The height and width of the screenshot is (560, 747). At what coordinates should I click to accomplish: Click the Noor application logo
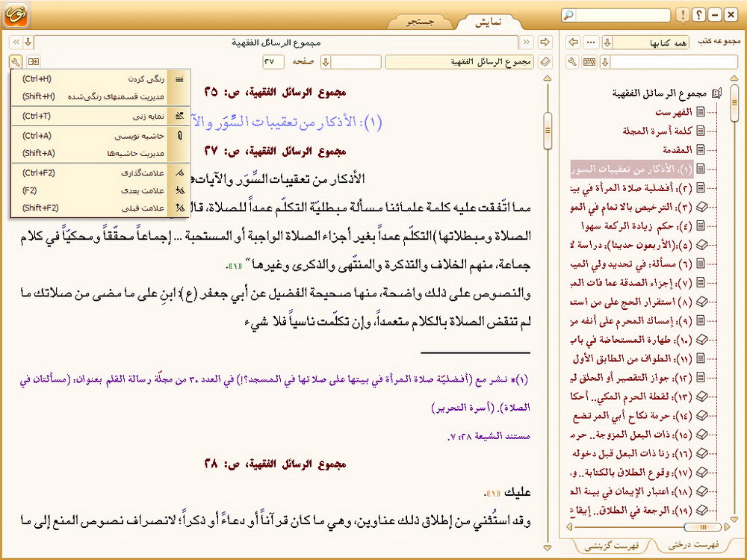click(16, 15)
